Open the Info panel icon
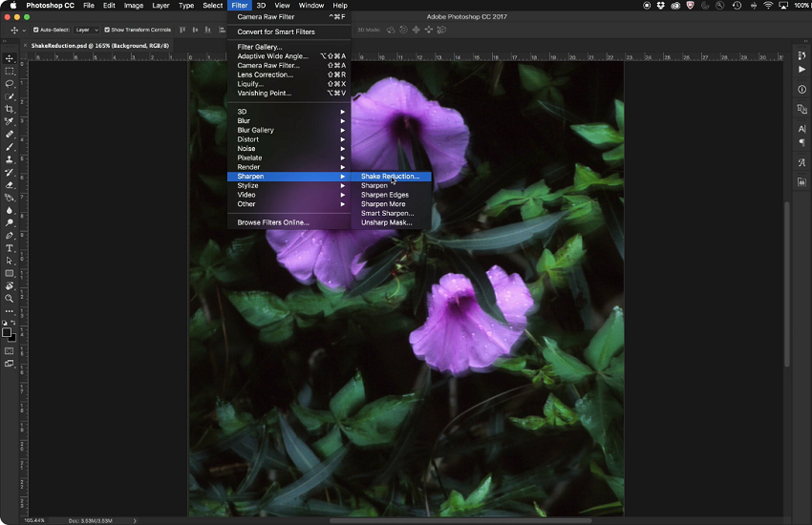Viewport: 812px width, 525px height. (801, 90)
